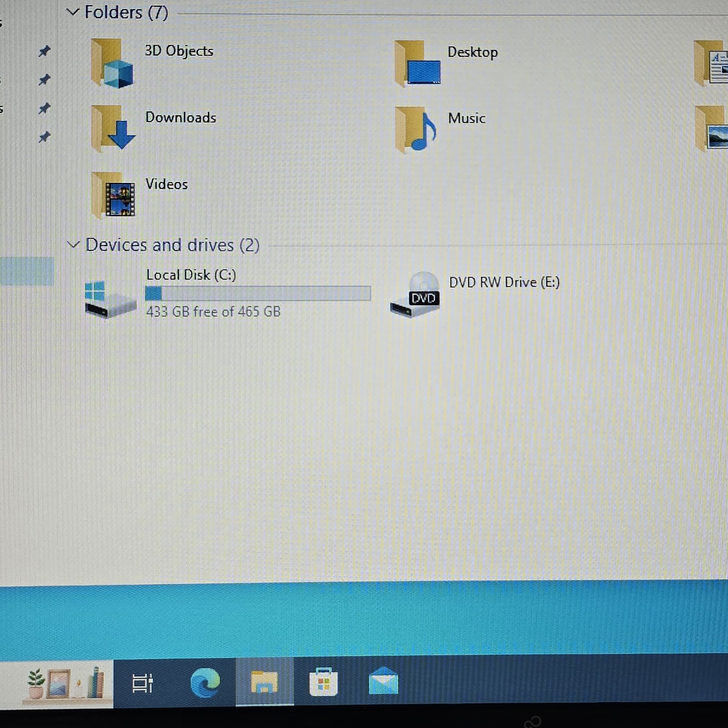This screenshot has width=728, height=728.
Task: Open the Desktop folder icon
Action: pyautogui.click(x=417, y=63)
